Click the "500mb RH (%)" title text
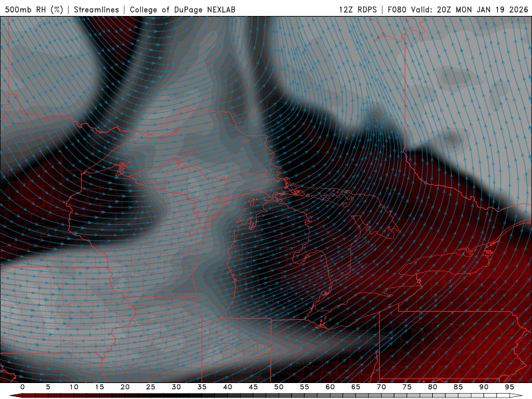532x399 pixels. pos(34,9)
